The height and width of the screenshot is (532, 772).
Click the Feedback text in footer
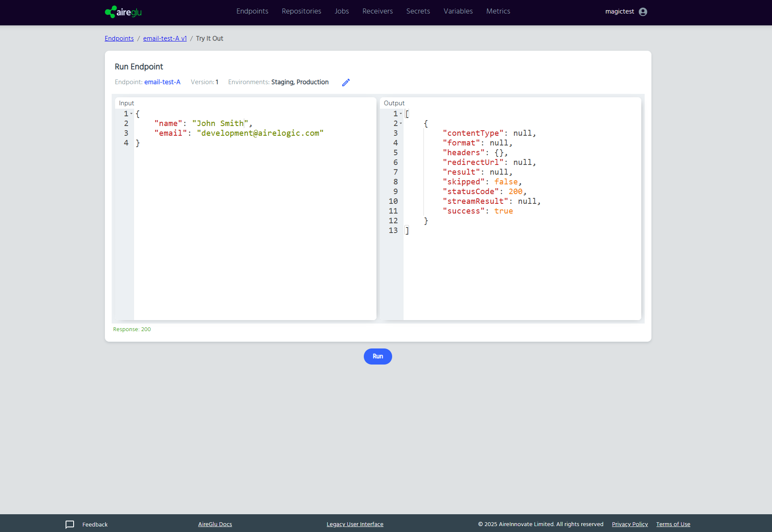pos(95,525)
